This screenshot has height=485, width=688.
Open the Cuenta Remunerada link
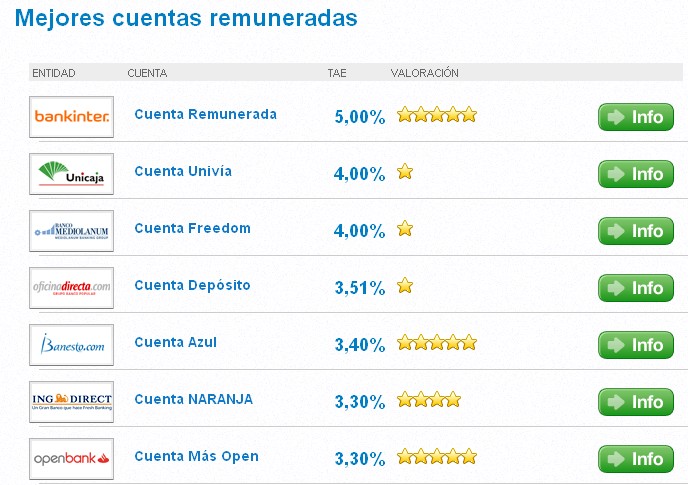click(205, 114)
